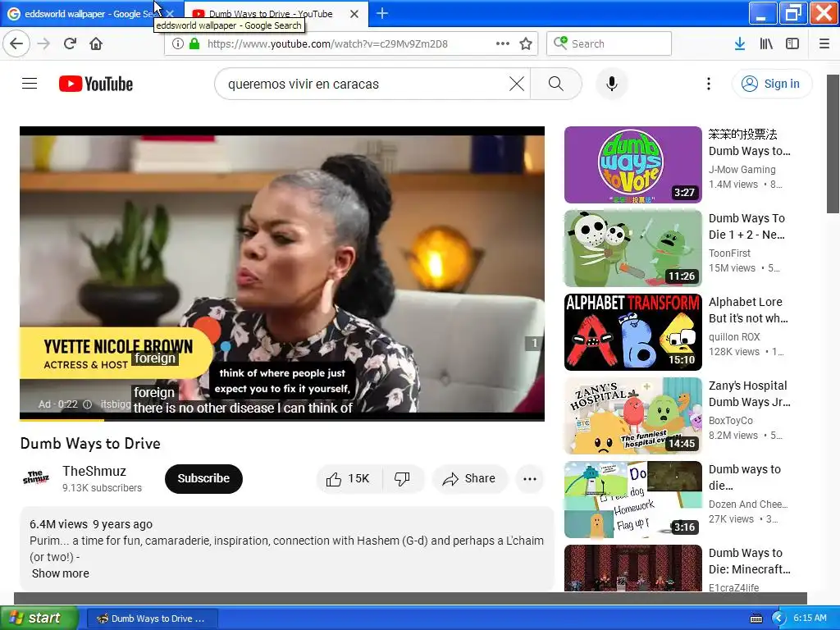The width and height of the screenshot is (840, 630).
Task: Open a new browser tab with plus
Action: click(382, 13)
